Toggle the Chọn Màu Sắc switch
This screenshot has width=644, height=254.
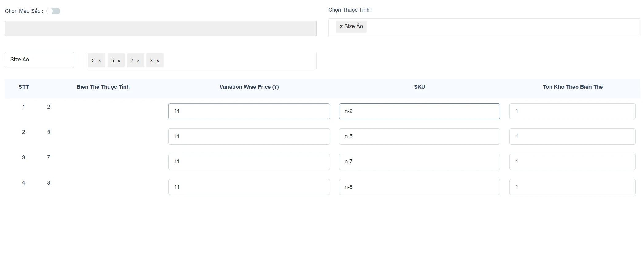(53, 11)
